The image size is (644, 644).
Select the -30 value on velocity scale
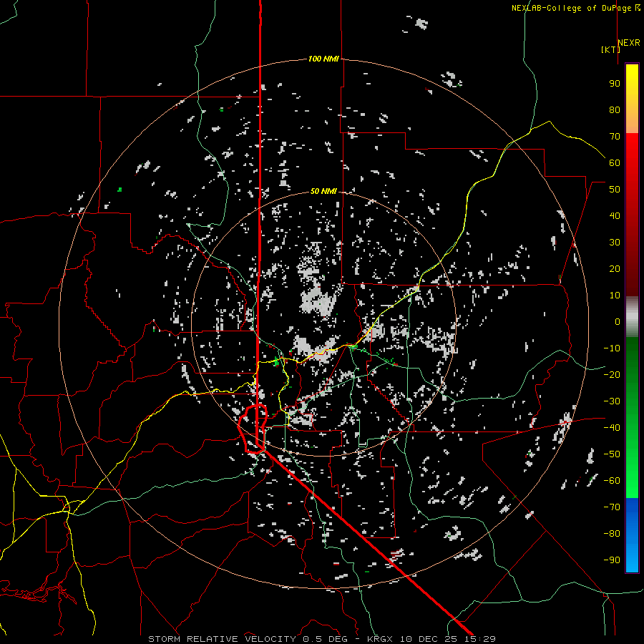click(x=612, y=401)
